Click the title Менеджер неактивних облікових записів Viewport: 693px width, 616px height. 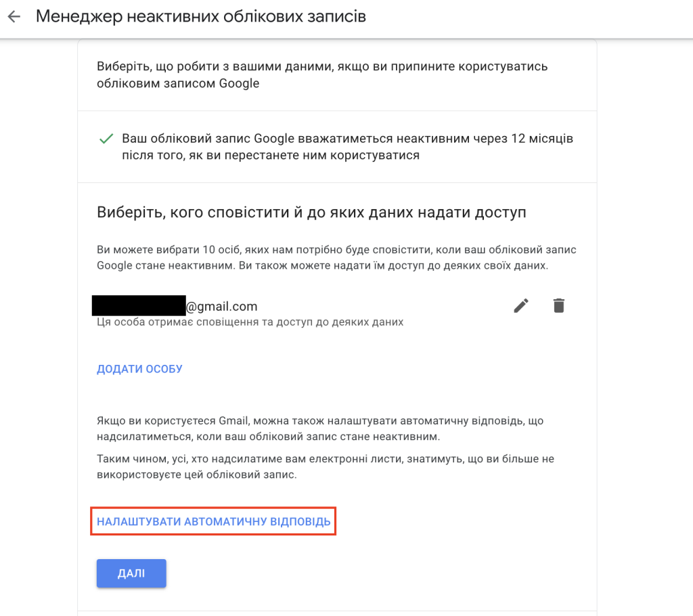coord(201,16)
